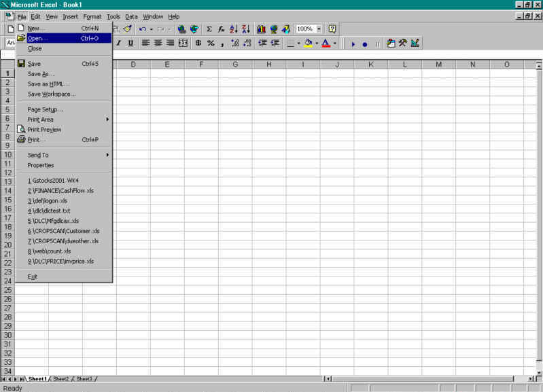Open the Zoom 100% dropdown arrow
Image resolution: width=543 pixels, height=392 pixels.
(319, 29)
